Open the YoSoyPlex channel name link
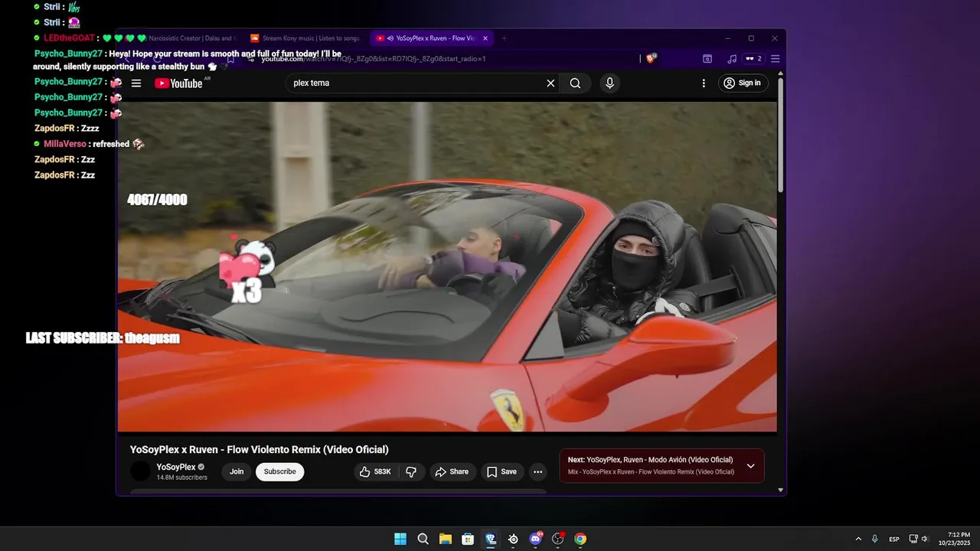The height and width of the screenshot is (551, 980). (x=176, y=467)
